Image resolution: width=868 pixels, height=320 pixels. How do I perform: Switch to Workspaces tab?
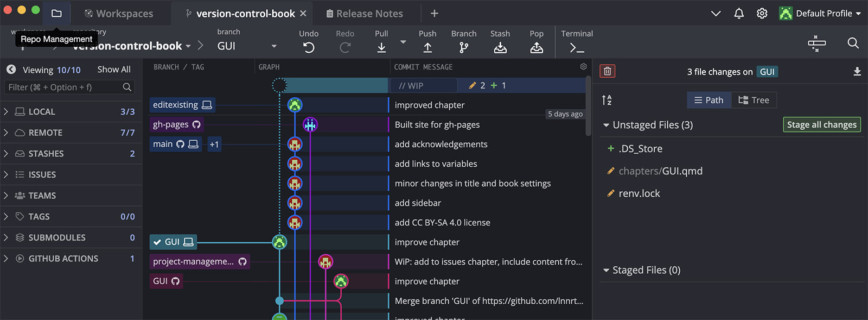pos(119,13)
